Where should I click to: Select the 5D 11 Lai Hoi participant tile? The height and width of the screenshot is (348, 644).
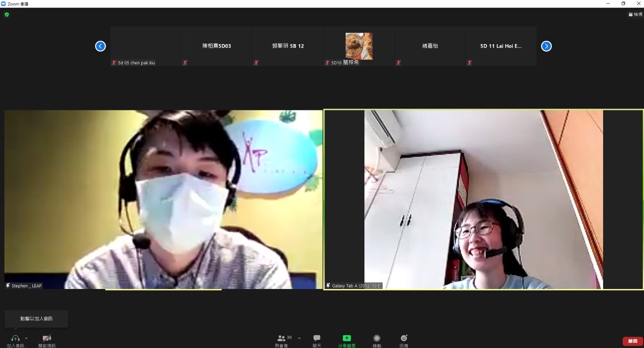501,46
